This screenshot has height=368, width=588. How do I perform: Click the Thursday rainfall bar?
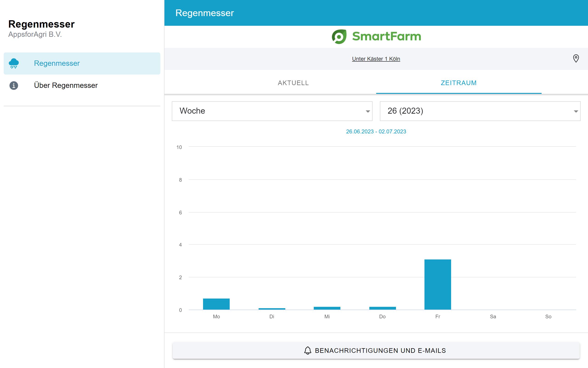point(382,308)
